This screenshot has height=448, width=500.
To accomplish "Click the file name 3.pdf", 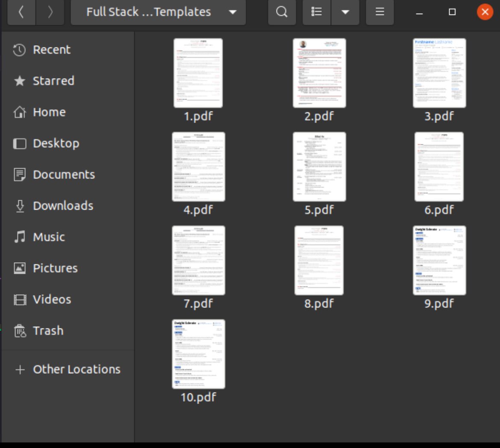I will point(439,116).
